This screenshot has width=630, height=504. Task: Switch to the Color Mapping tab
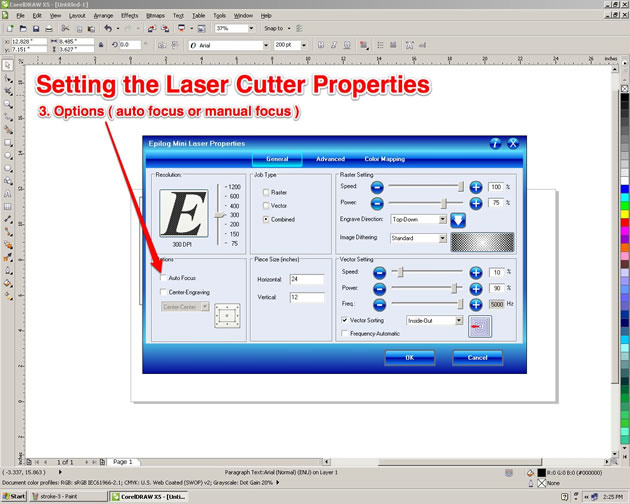tap(385, 159)
